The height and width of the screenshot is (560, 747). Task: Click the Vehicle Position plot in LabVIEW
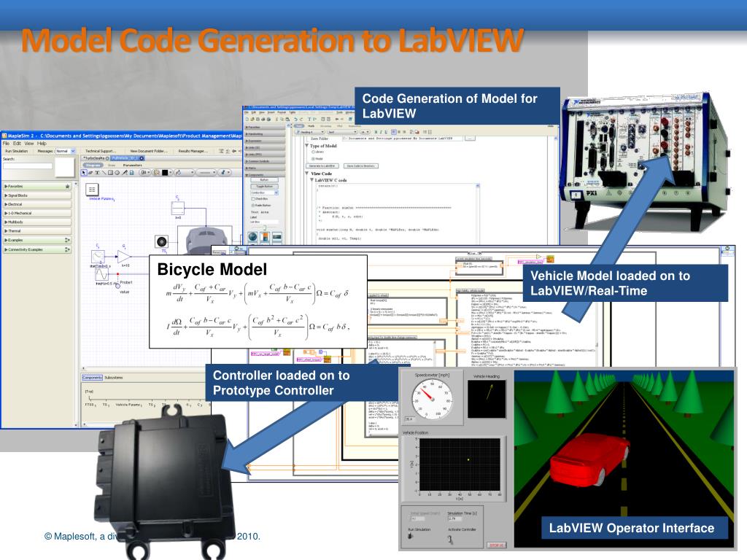coord(460,466)
